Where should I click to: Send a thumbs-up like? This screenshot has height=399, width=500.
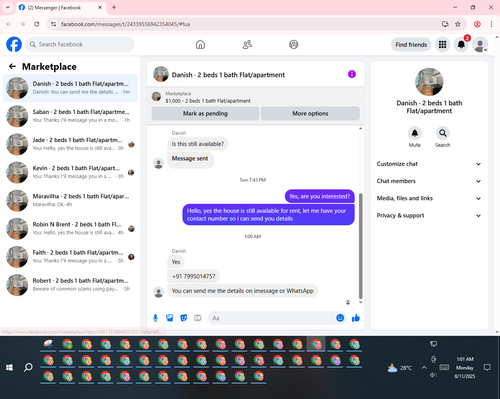356,318
